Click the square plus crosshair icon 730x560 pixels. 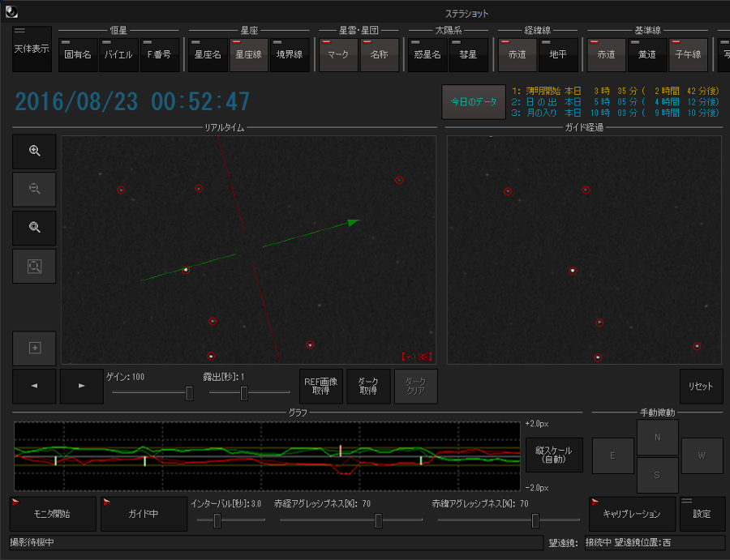[x=34, y=348]
